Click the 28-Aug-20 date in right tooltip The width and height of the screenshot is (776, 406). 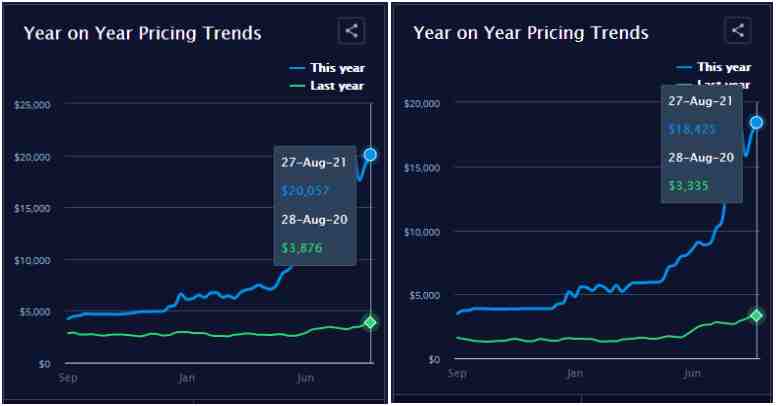tap(701, 157)
